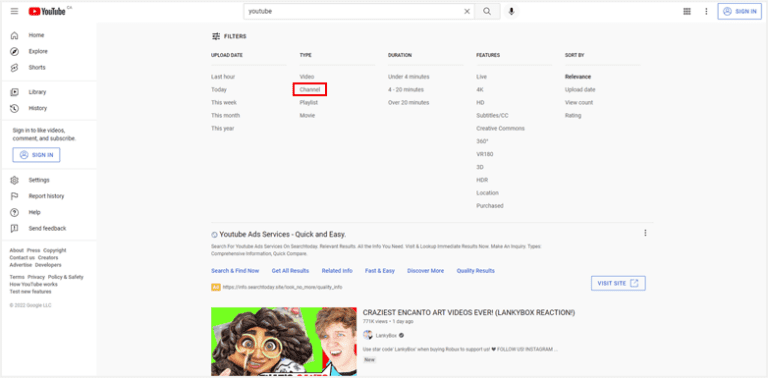Image resolution: width=768 pixels, height=378 pixels.
Task: Click the VISIT SITE button
Action: pos(618,283)
